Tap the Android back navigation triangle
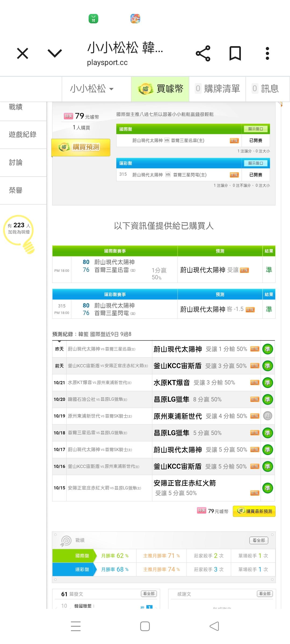Viewport: 290px width, 644px height. 214,626
